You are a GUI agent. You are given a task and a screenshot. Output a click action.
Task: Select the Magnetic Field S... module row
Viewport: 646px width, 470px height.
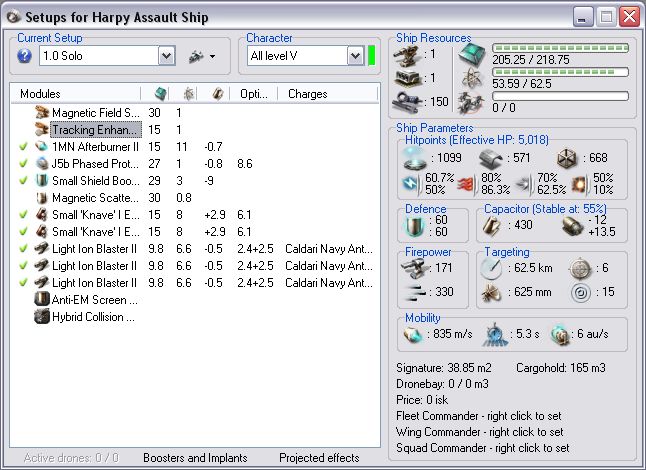tap(194, 113)
